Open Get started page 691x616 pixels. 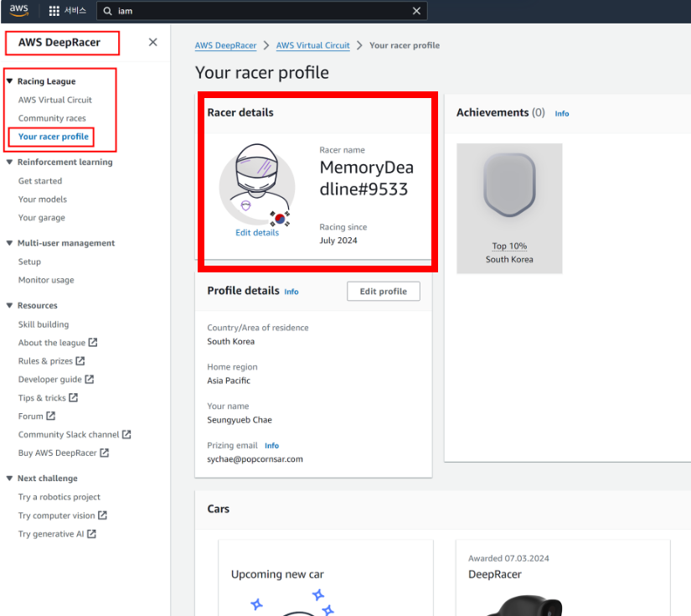click(x=40, y=181)
